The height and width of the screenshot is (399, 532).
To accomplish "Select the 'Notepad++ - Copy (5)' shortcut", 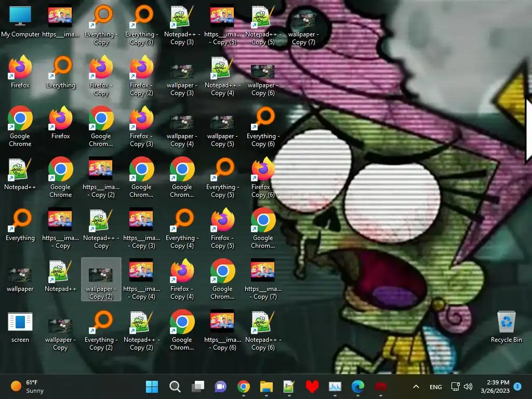I will coord(263,25).
